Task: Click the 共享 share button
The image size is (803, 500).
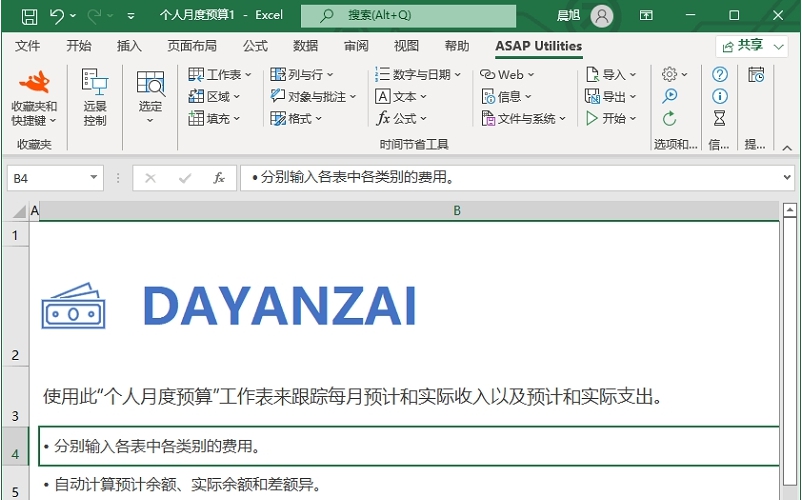Action: (x=751, y=47)
